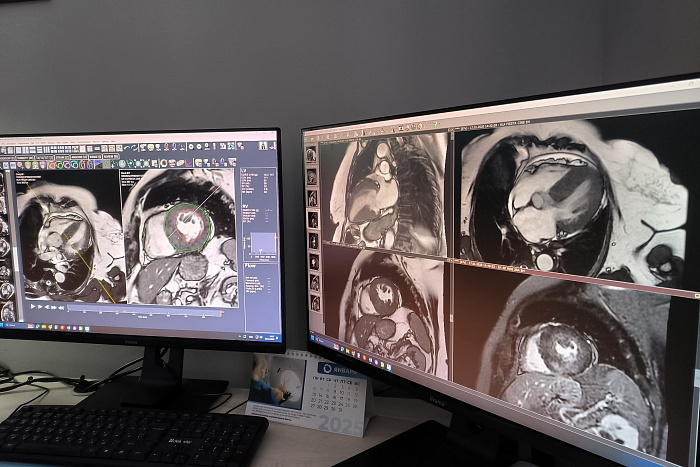The image size is (700, 467).
Task: Step back one frame in cine controls
Action: (x=47, y=307)
